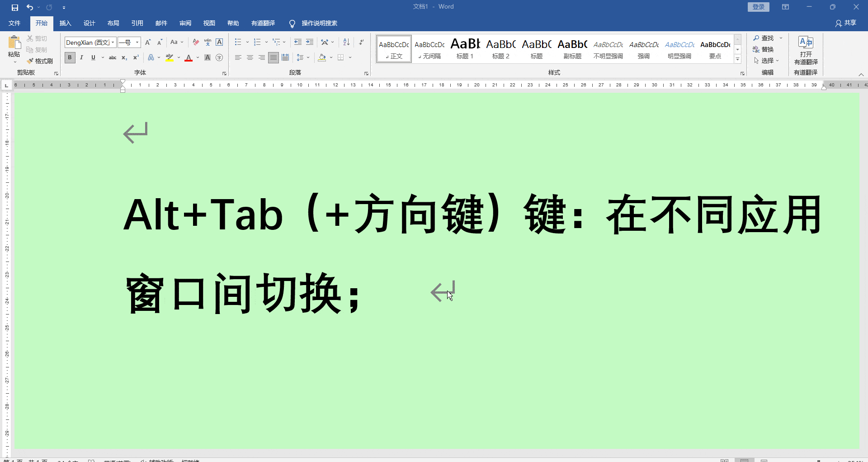The image size is (868, 462).
Task: Open the DengXian font name dropdown
Action: [x=113, y=43]
